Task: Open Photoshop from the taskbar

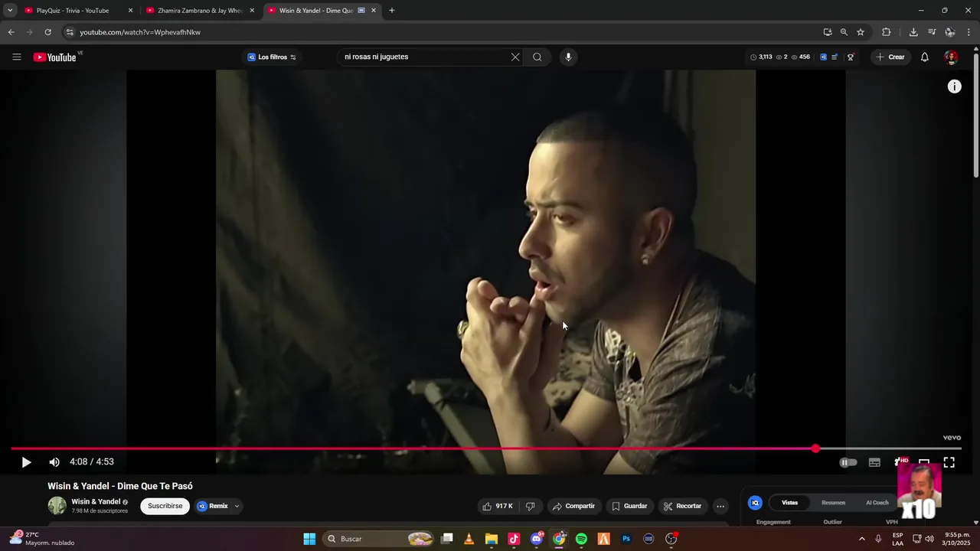Action: tap(626, 539)
